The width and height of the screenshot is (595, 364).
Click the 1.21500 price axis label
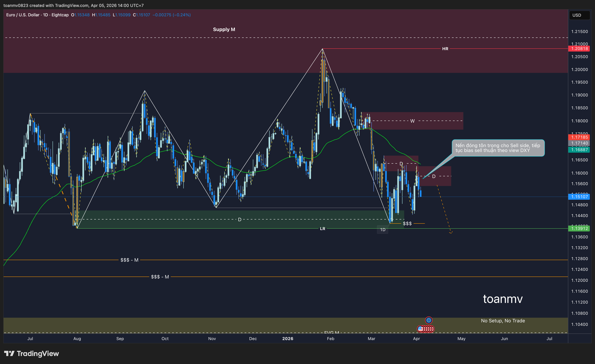[580, 32]
